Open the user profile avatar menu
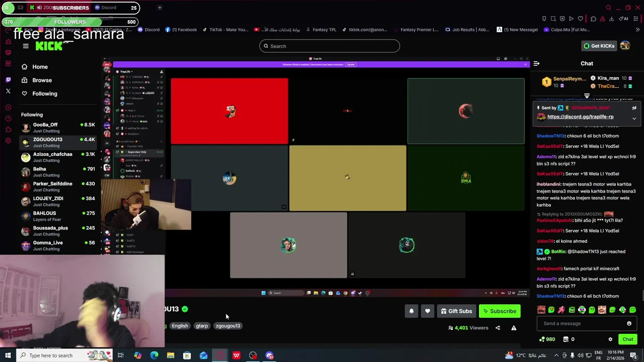 (x=625, y=46)
